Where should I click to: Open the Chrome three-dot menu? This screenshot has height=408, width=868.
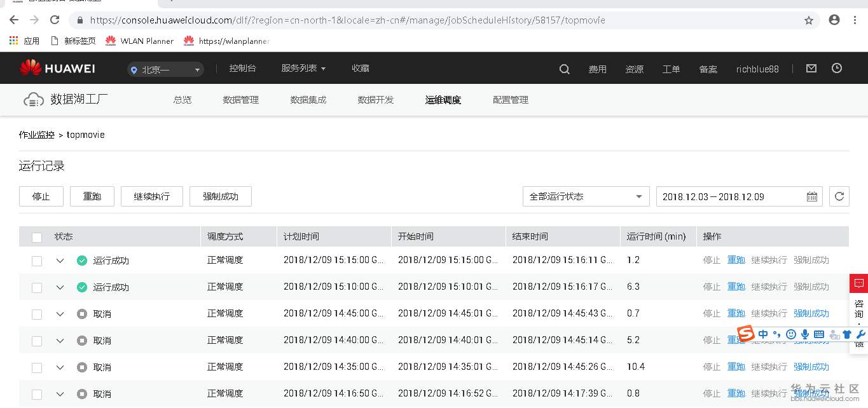(x=856, y=20)
